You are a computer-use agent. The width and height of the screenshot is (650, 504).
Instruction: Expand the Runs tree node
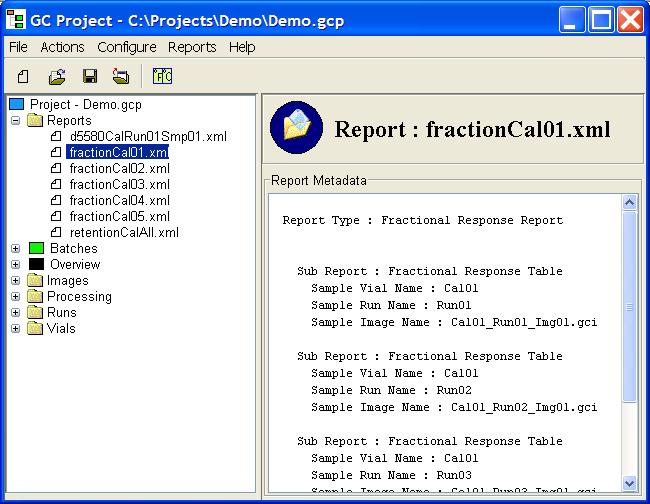point(15,313)
